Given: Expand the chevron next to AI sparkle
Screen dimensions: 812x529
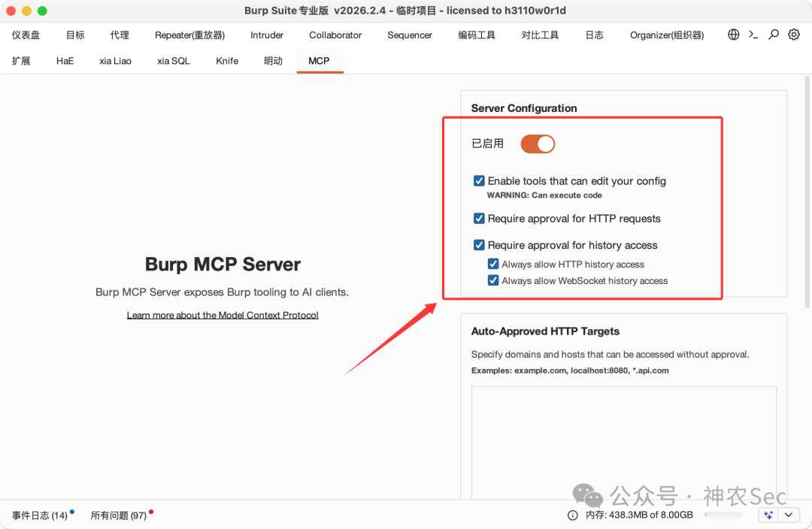Looking at the screenshot, I should coord(789,515).
